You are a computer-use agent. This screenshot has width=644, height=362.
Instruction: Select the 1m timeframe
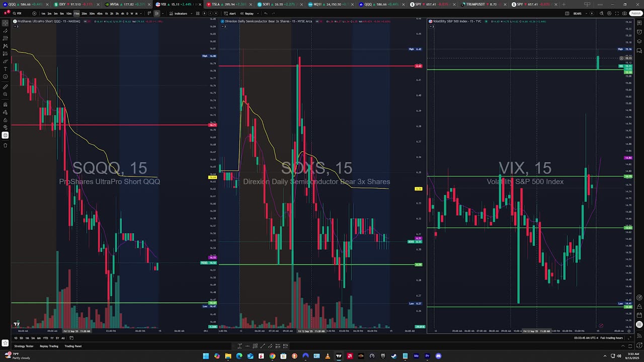[44, 14]
